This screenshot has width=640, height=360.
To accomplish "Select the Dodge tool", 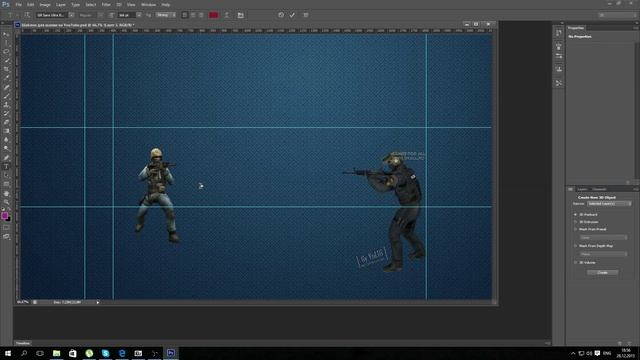I will click(6, 149).
